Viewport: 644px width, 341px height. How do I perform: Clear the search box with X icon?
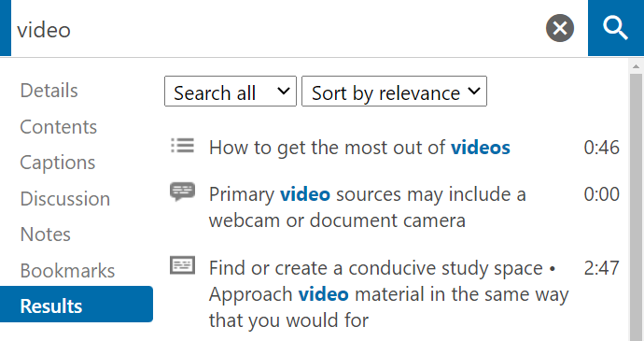(560, 28)
